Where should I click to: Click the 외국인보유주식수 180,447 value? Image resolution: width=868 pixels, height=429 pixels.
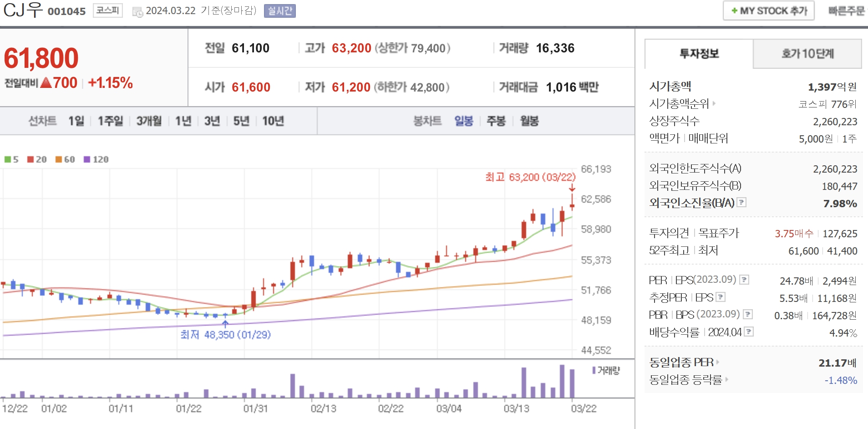coord(839,186)
